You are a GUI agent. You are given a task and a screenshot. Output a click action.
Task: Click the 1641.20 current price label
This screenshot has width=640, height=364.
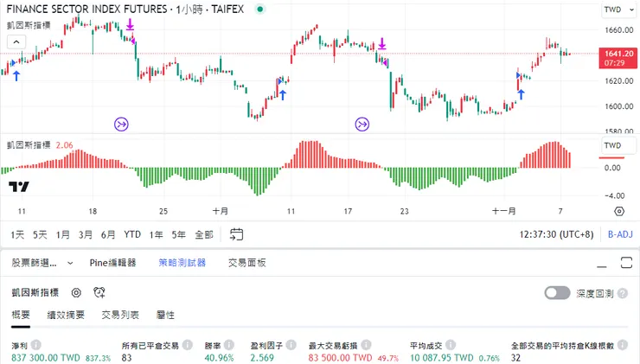tap(618, 58)
